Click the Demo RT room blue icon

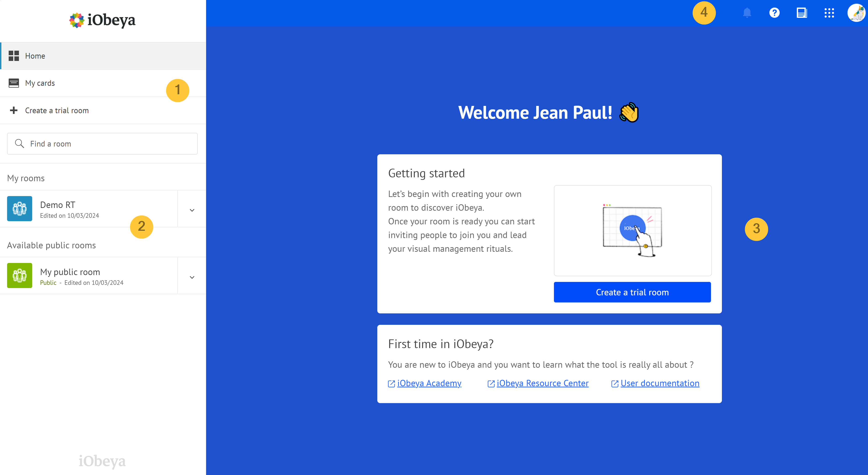coord(20,209)
